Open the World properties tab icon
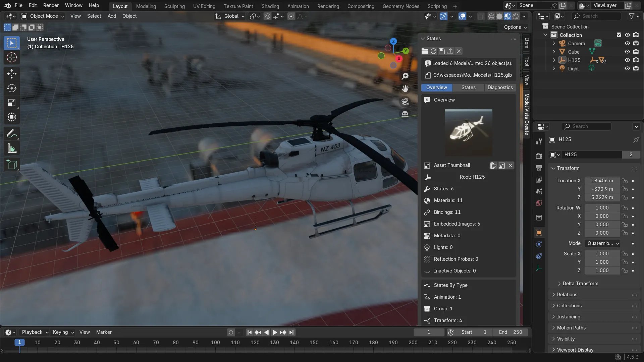Screen dimensions: 644x362 [x=539, y=203]
